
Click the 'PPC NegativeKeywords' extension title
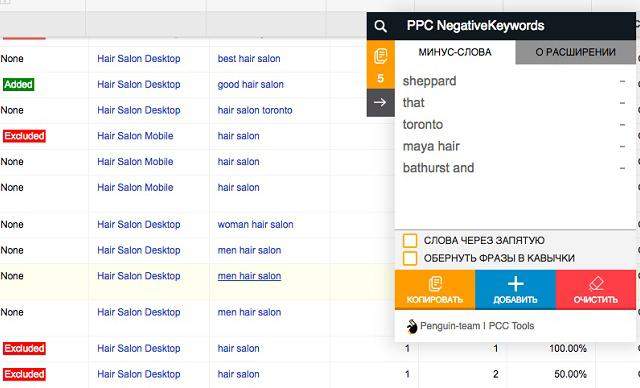pos(476,26)
